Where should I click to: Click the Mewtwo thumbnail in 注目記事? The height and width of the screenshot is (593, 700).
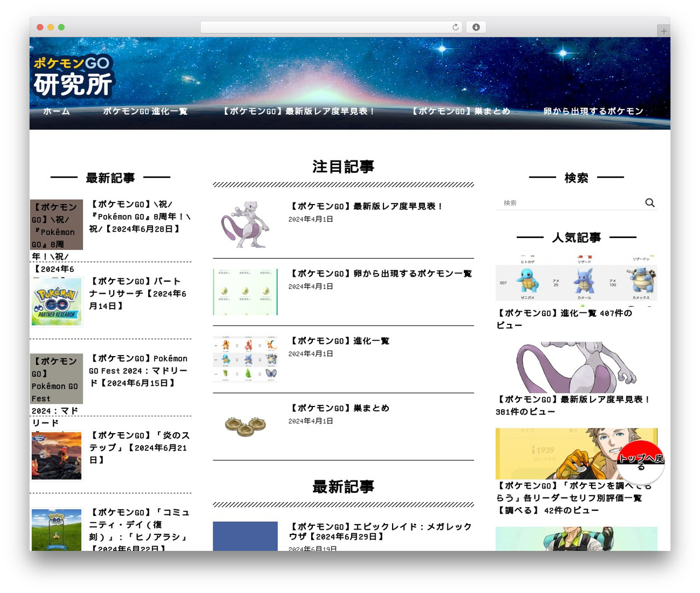(x=246, y=224)
